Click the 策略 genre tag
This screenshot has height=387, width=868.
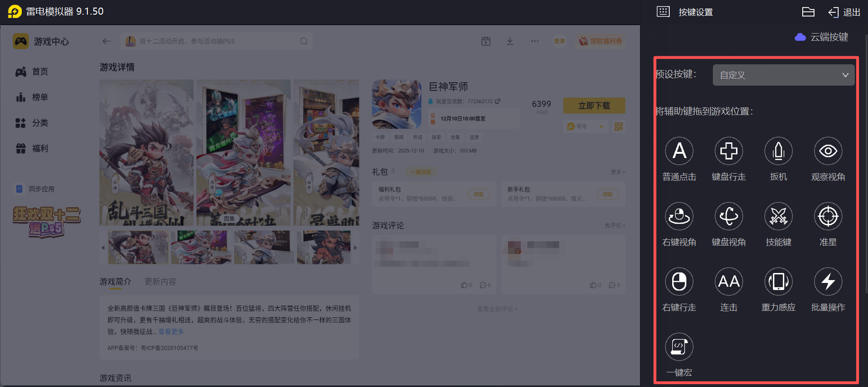[x=399, y=137]
